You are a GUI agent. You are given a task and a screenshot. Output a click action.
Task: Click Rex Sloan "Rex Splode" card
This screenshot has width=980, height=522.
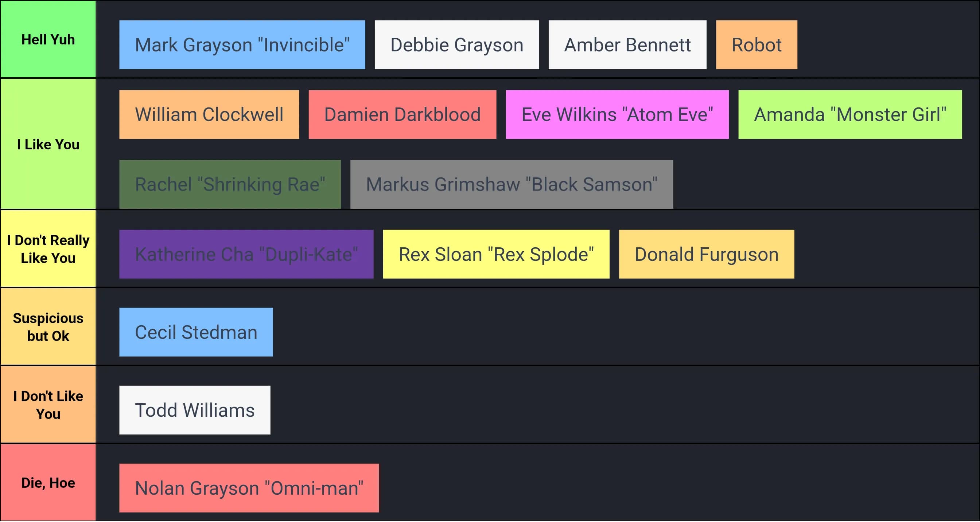click(496, 254)
